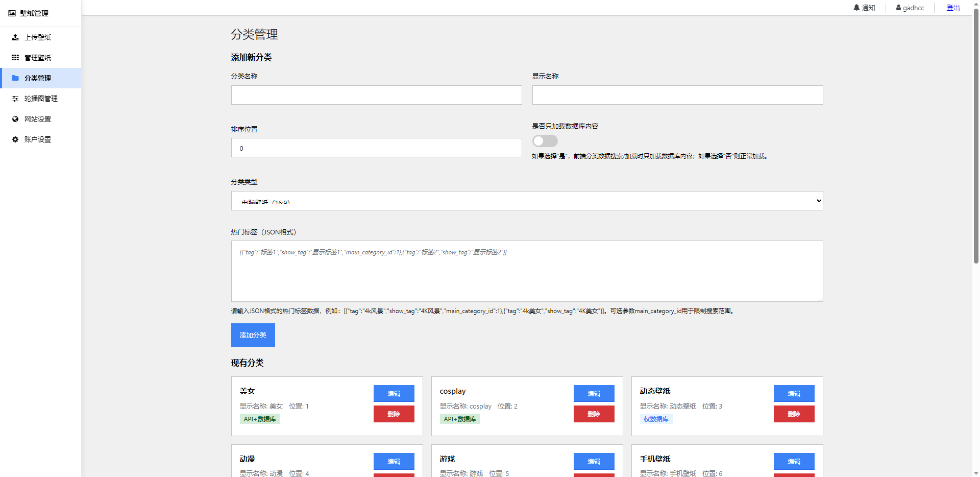Click the grid icon beside 管理壁纸
The image size is (980, 477).
tap(15, 58)
